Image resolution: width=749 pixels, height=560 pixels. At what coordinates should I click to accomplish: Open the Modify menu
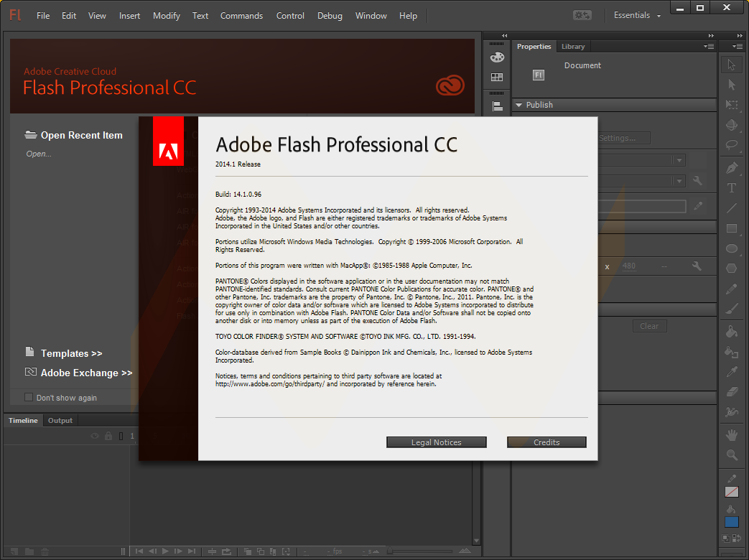pos(166,16)
